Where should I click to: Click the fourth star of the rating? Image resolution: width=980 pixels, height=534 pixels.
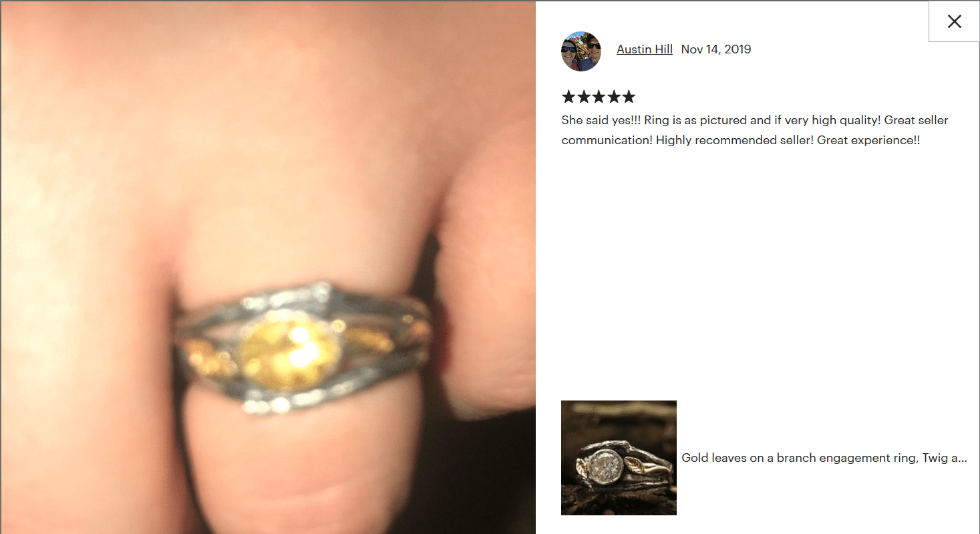[x=614, y=97]
